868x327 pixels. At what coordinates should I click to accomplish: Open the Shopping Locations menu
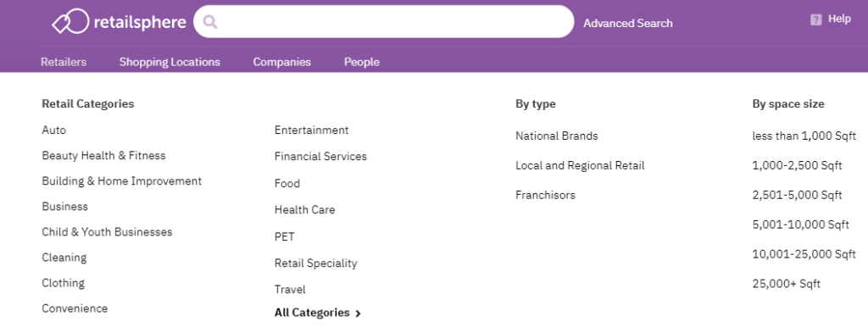coord(170,62)
